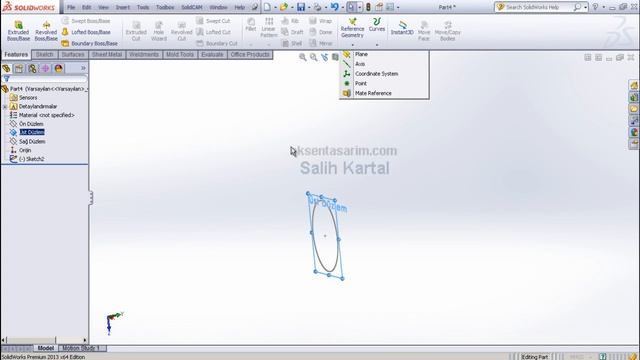Viewport: 640px width, 360px height.
Task: Open the ConfigurationManager tab icon
Action: [x=32, y=68]
